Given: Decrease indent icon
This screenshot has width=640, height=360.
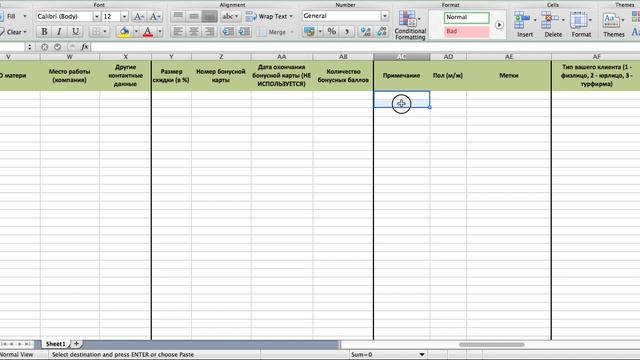Looking at the screenshot, I should coord(229,31).
